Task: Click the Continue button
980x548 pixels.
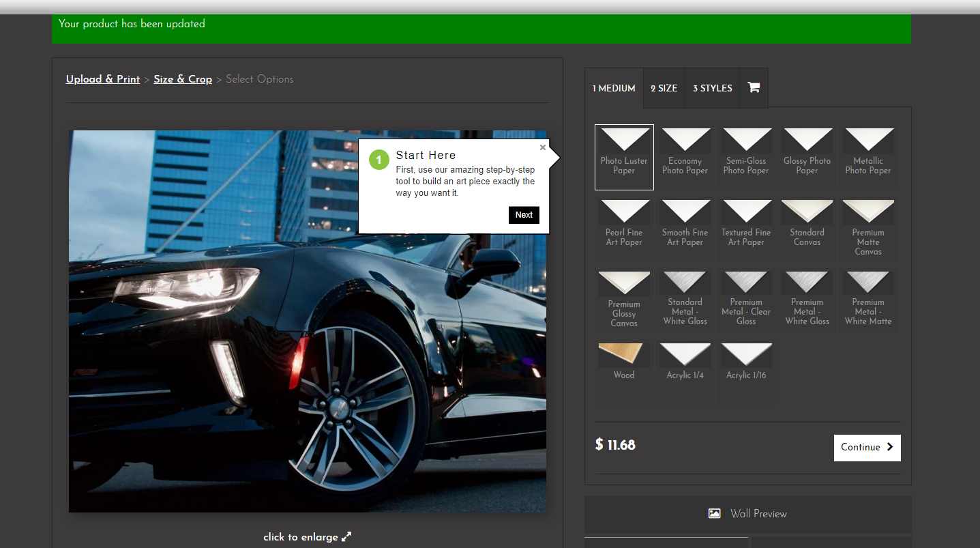Action: (867, 448)
